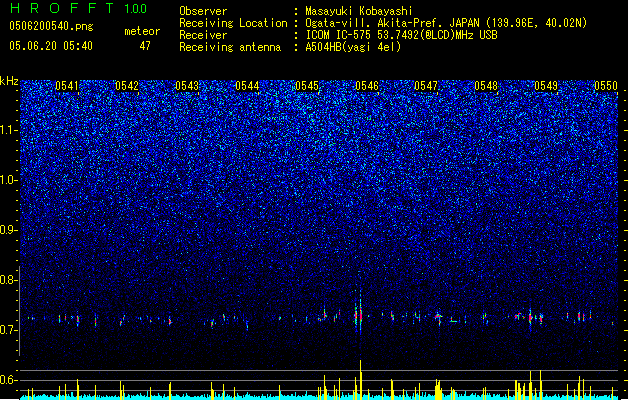The image size is (629, 400).
Task: Click the 0.7 kHz frequency tick label
Action: tap(9, 330)
